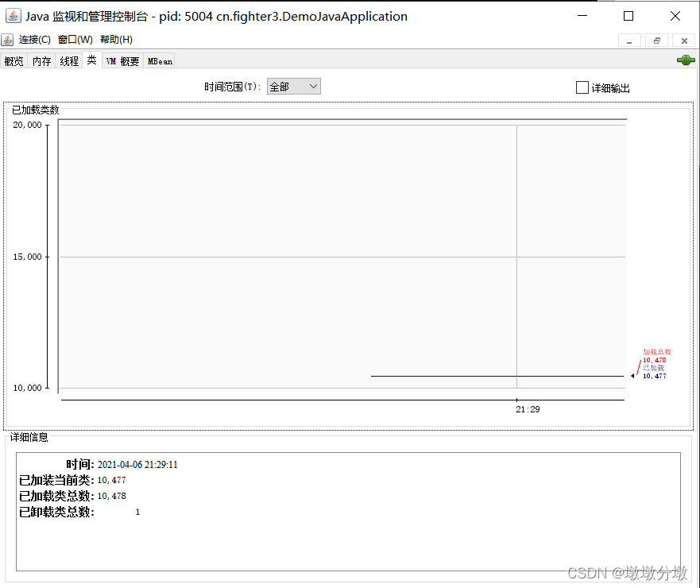Switch to the MBean tab

(160, 61)
